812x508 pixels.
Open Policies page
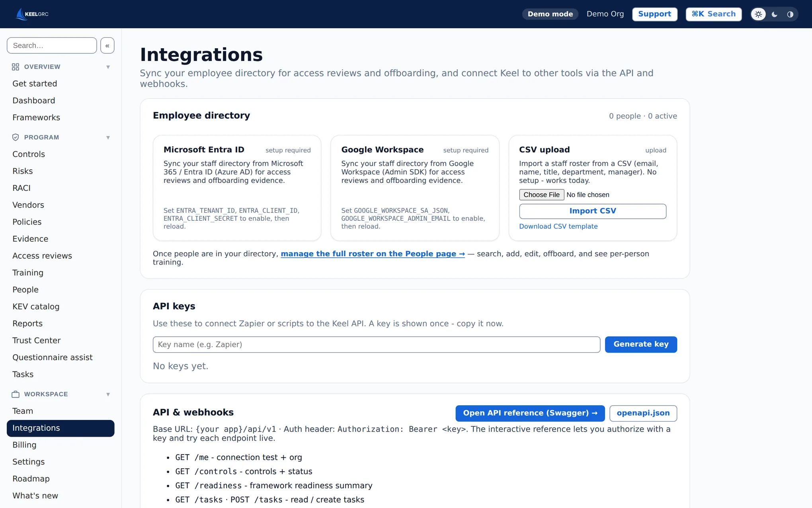[x=61, y=222]
